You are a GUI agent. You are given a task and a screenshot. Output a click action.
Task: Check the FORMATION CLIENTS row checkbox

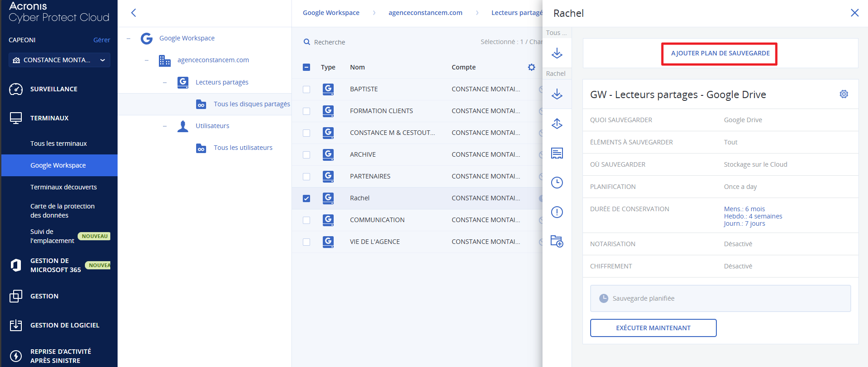coord(306,111)
